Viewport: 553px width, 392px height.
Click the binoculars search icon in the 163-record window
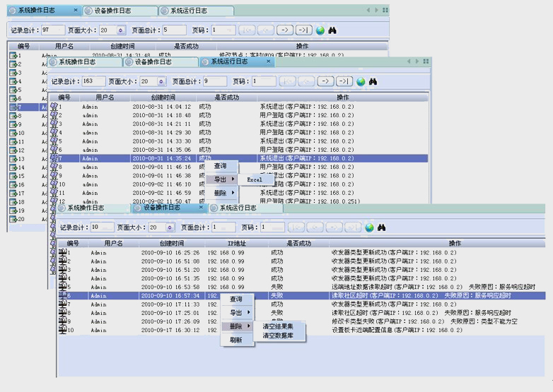[x=373, y=81]
